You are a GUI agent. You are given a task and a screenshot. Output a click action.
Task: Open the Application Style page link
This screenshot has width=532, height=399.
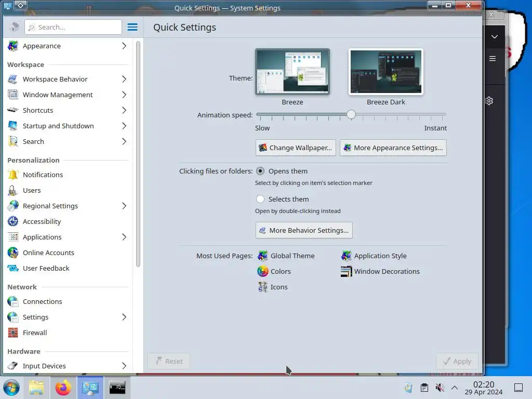point(380,256)
